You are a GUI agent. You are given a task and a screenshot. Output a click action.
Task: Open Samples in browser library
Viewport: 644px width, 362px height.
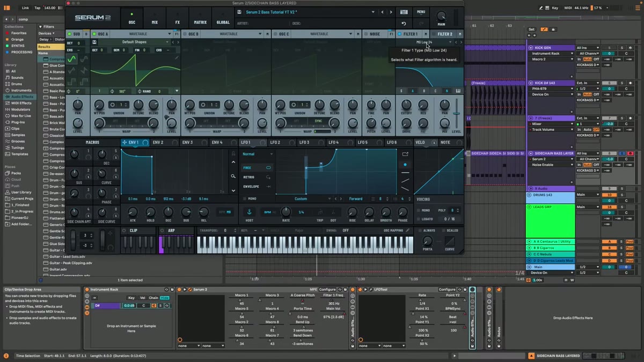(18, 135)
